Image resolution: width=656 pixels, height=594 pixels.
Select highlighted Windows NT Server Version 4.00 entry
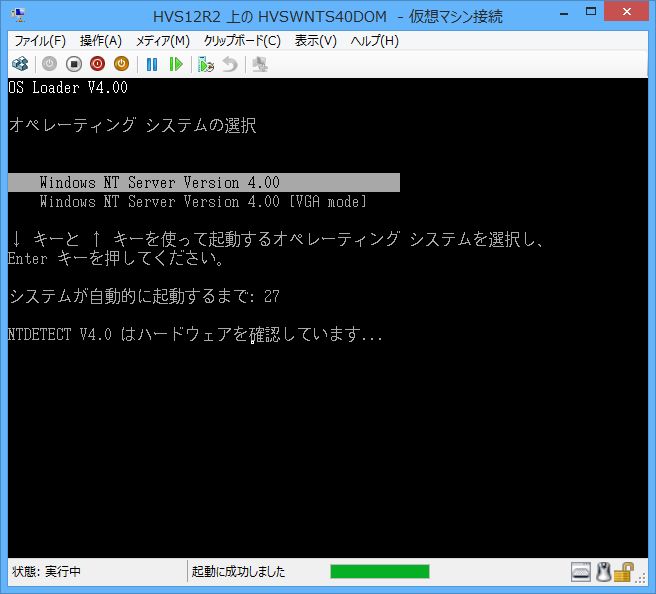(x=204, y=182)
